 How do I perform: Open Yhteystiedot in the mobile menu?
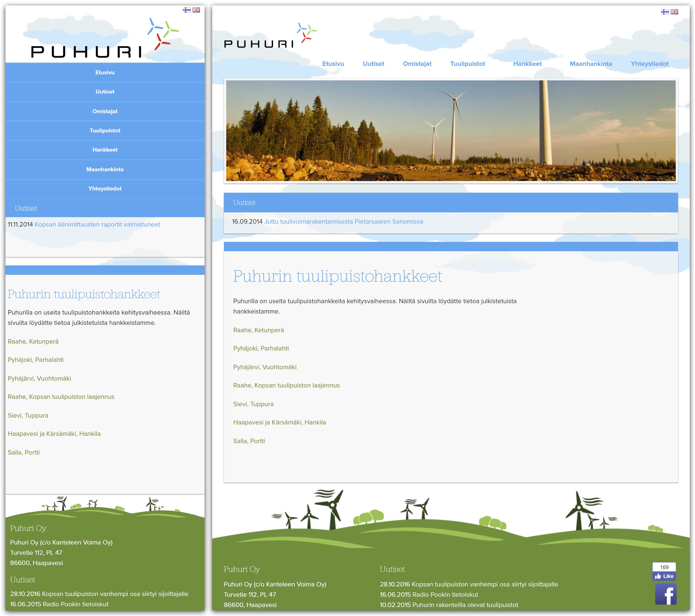coord(105,189)
